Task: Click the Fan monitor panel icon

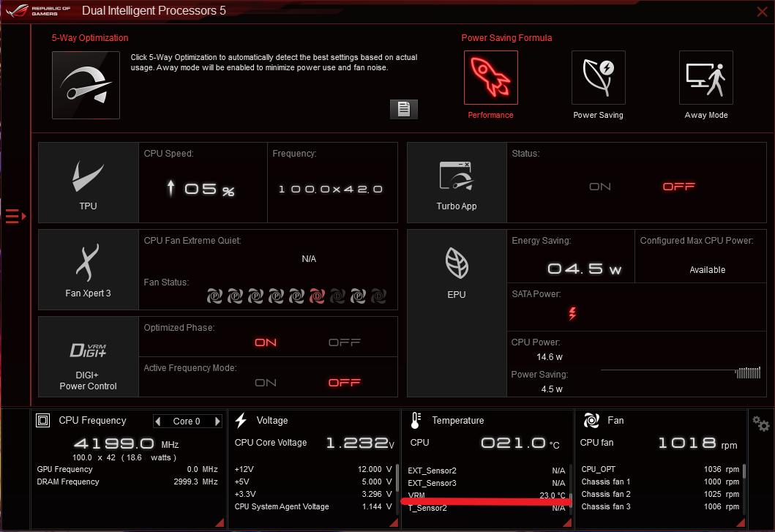Action: [x=591, y=420]
